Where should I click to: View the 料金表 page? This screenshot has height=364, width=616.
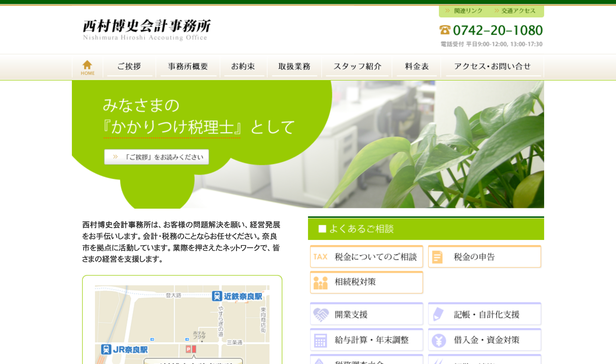[x=417, y=67]
